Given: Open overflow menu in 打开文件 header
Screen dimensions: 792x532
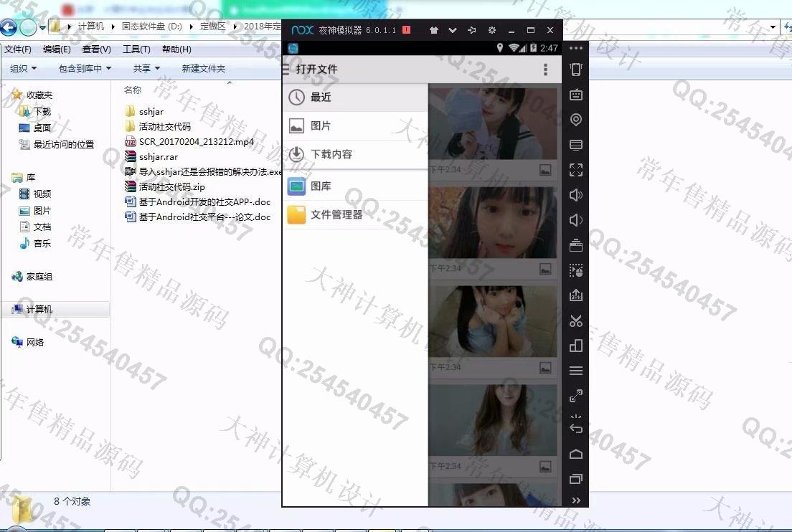Looking at the screenshot, I should pos(545,70).
